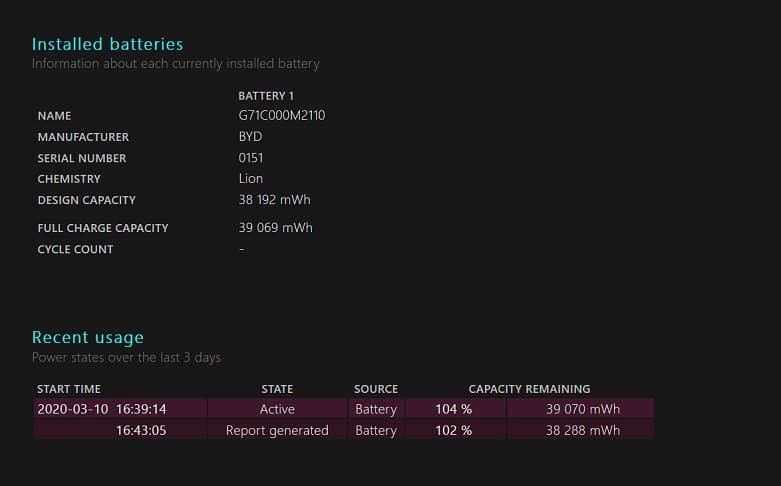Image resolution: width=781 pixels, height=486 pixels.
Task: Click the 38 288 mWh cell
Action: point(582,431)
